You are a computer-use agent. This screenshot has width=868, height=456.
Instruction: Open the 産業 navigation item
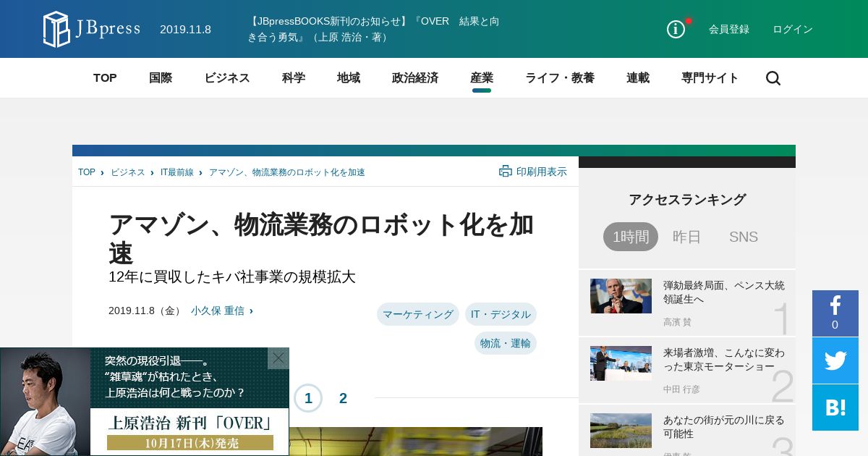pyautogui.click(x=482, y=78)
